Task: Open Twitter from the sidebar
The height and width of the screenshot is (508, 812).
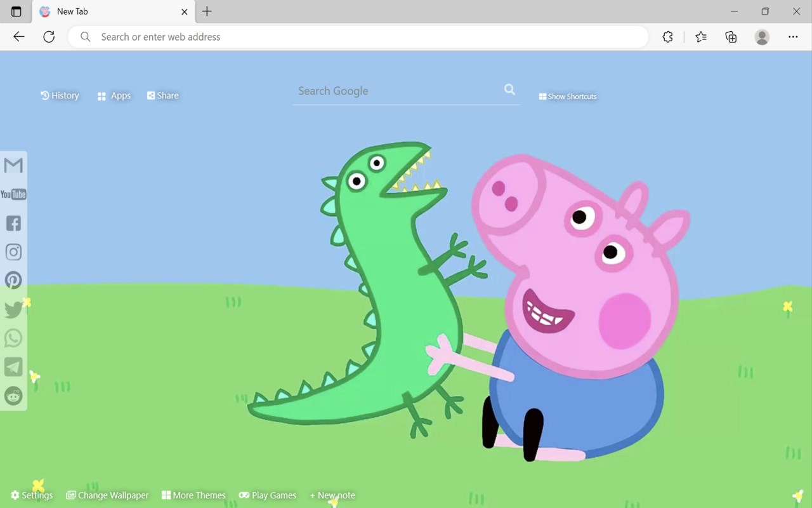Action: pos(13,309)
